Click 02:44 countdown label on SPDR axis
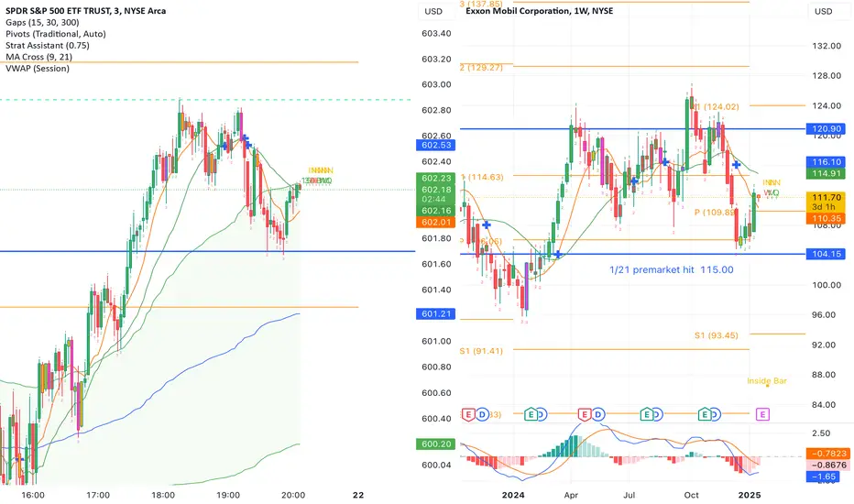Image resolution: width=854 pixels, height=504 pixels. [x=436, y=200]
